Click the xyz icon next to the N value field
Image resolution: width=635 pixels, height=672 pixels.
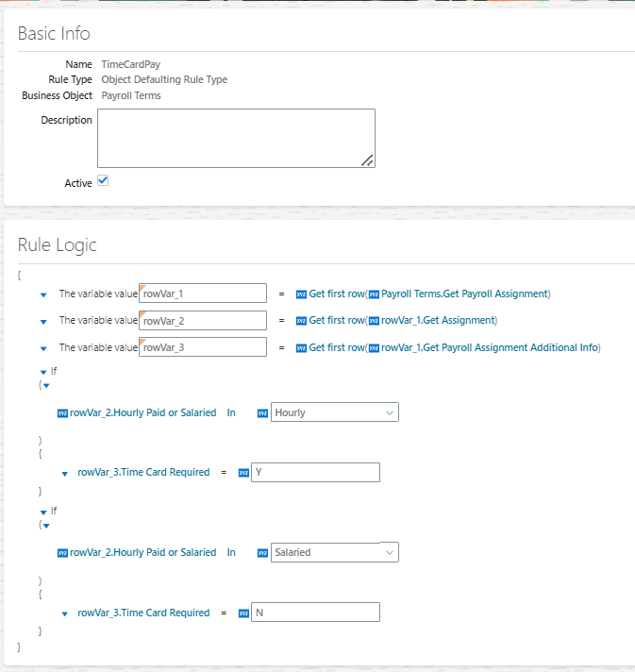(x=243, y=613)
